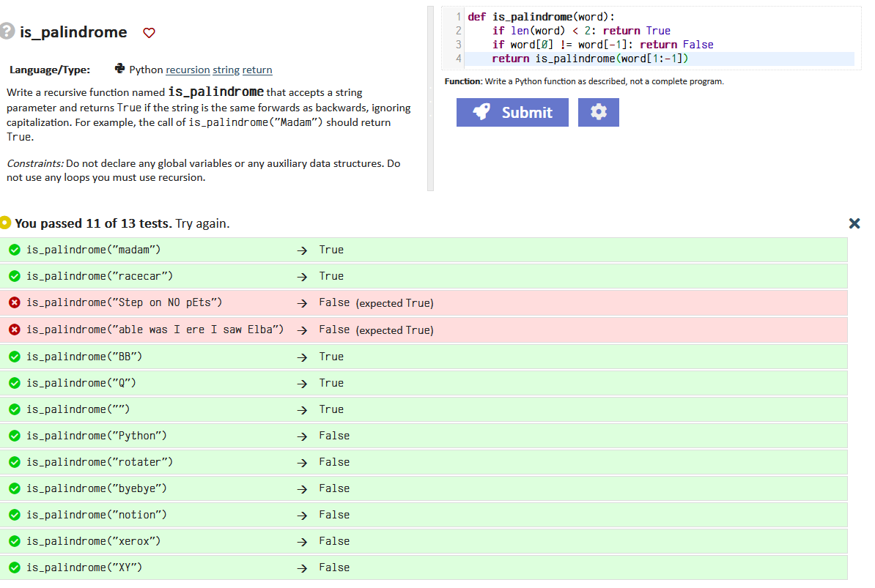
Task: Click the rocket icon on the Submit button
Action: (x=482, y=111)
